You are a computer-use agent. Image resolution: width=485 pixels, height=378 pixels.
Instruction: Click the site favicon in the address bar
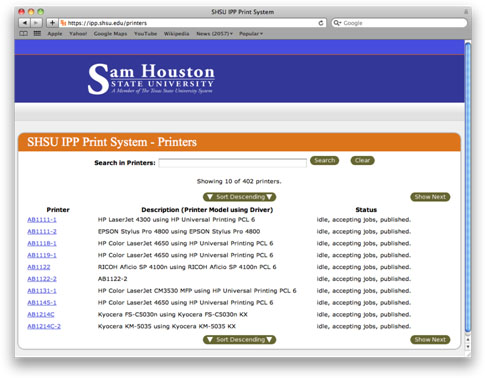click(63, 23)
